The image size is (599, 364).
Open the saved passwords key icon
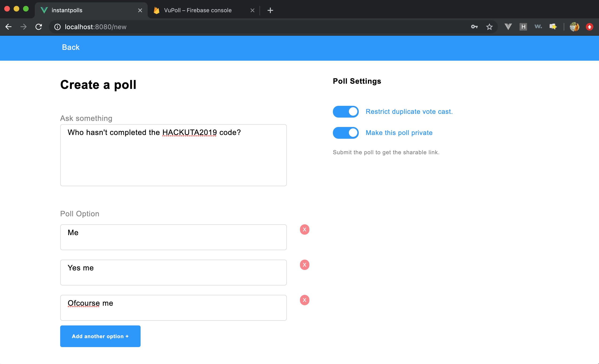(474, 27)
